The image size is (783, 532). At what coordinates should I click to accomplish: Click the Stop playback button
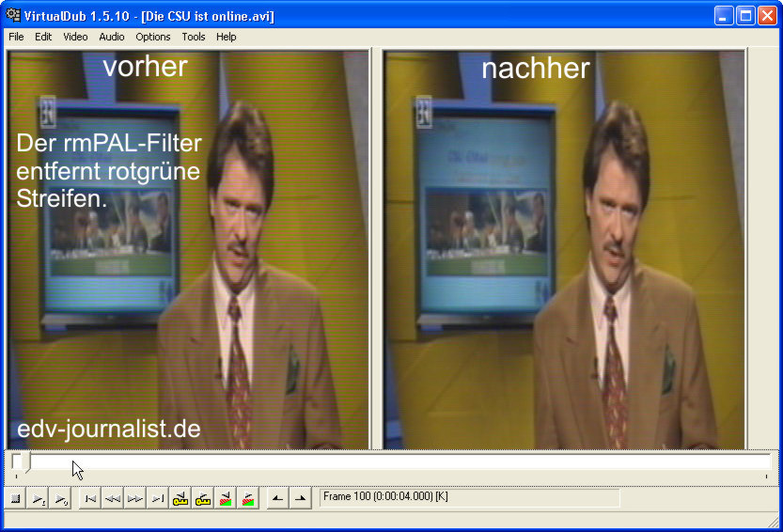point(15,498)
